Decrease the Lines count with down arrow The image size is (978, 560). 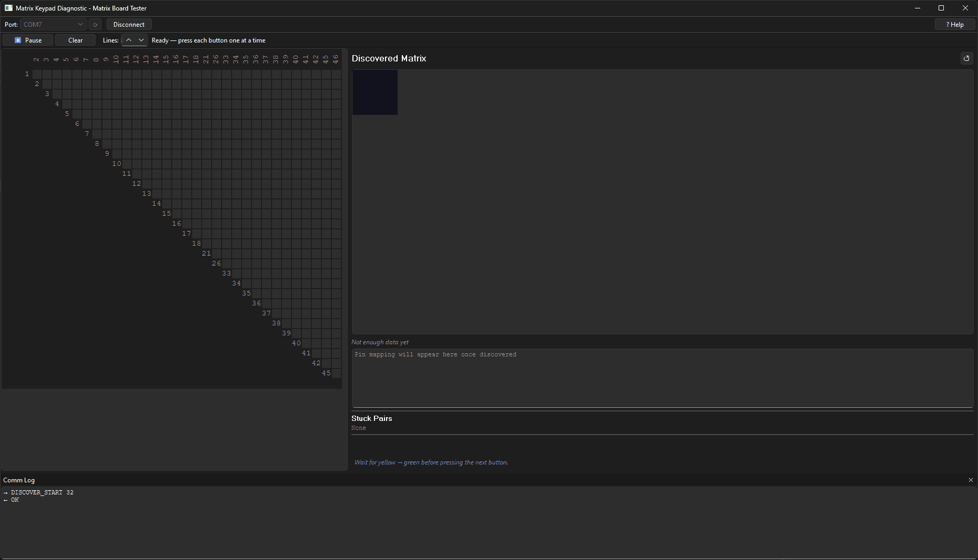(141, 40)
